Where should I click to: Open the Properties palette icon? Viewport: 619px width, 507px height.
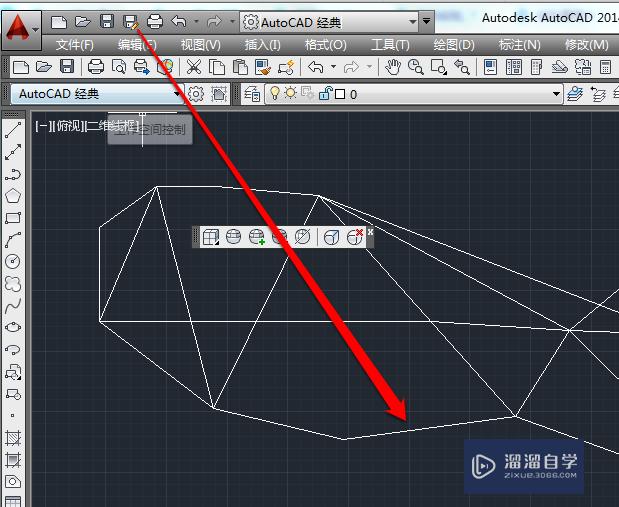(490, 67)
